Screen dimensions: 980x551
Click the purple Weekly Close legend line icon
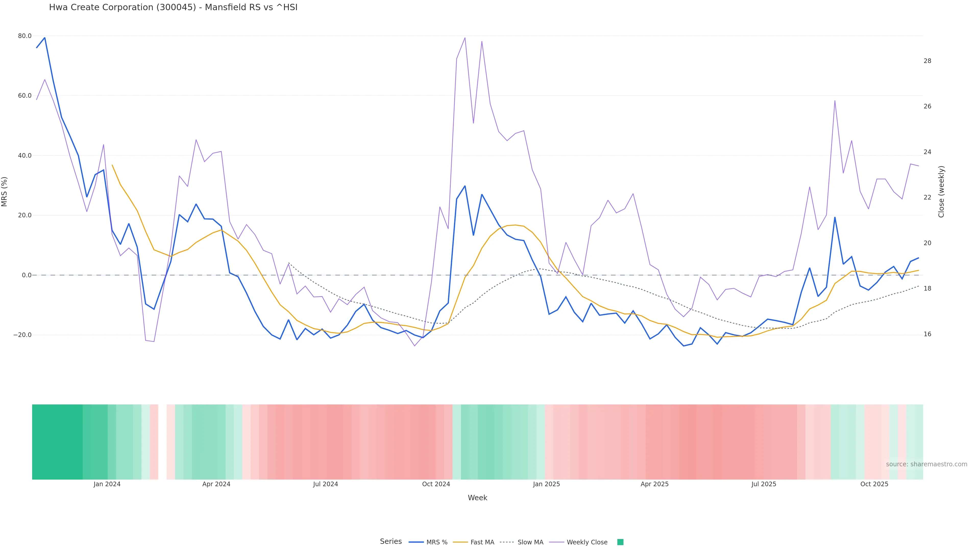click(x=557, y=542)
